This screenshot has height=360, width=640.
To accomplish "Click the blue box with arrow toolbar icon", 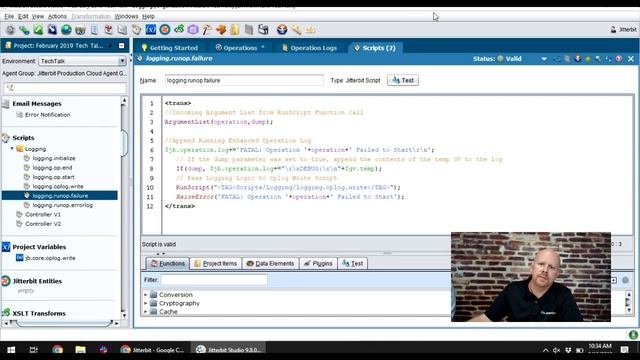I will (x=52, y=30).
